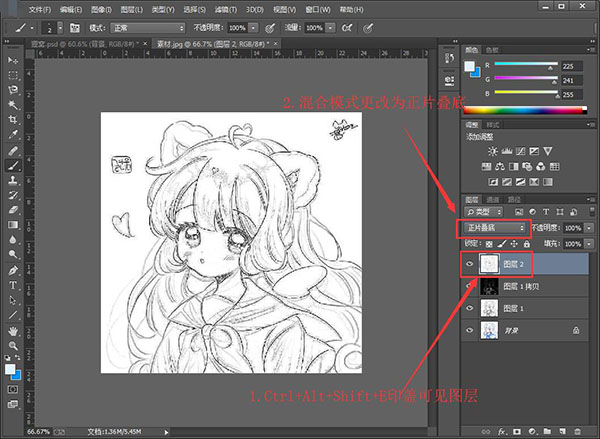Open brush mode dropdown 正常

pos(147,28)
